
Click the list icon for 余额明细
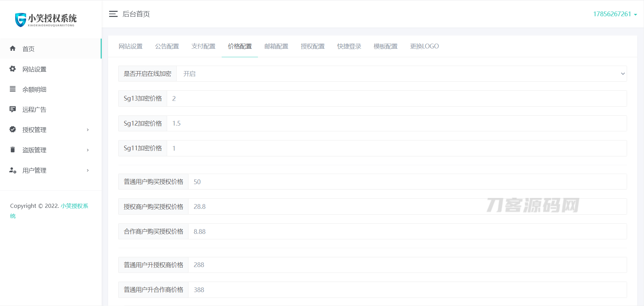click(13, 89)
